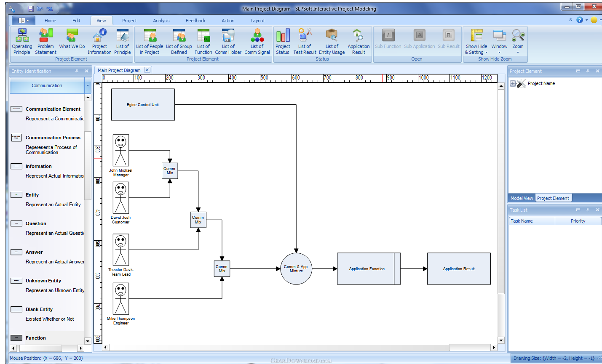Open the Project Element panel window menu

578,71
